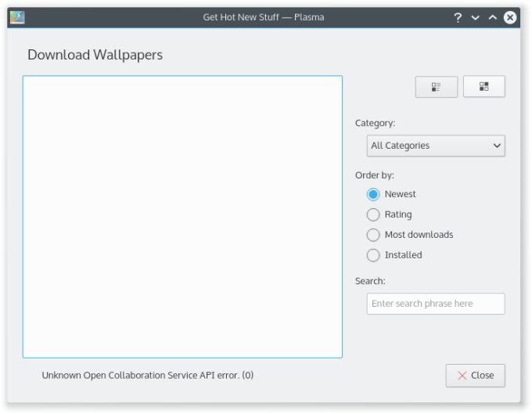Click the Search label
The image size is (532, 414).
pos(370,281)
